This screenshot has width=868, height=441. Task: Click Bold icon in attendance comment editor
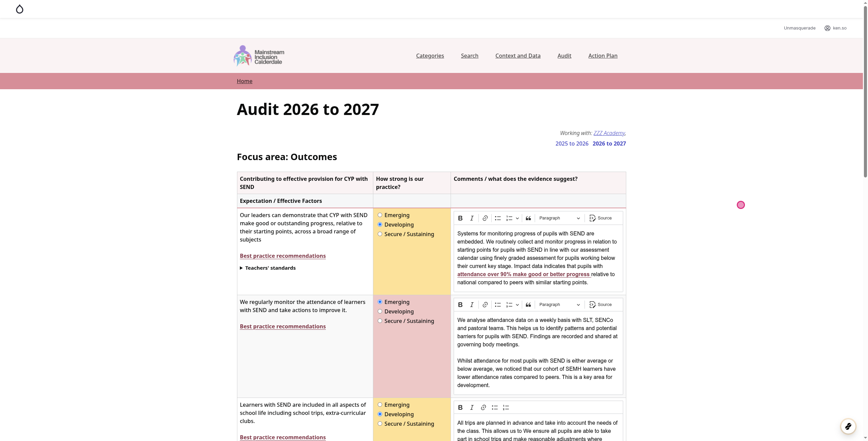click(x=460, y=305)
